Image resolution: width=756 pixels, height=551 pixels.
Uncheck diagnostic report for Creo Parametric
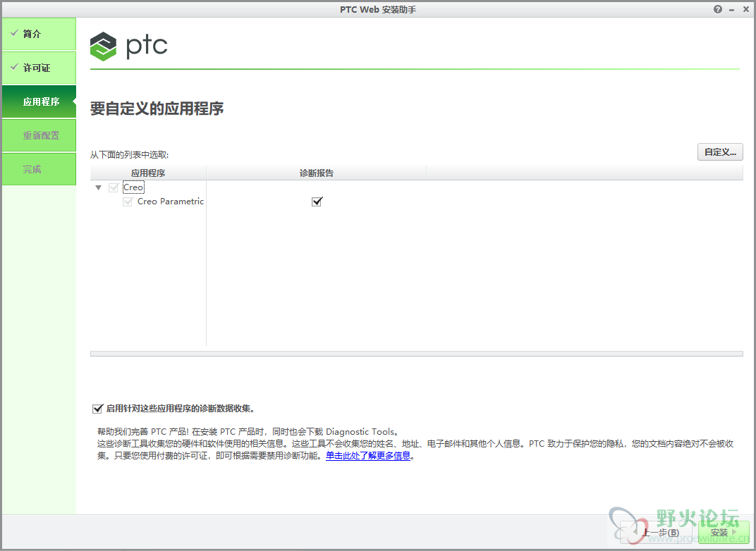point(317,202)
